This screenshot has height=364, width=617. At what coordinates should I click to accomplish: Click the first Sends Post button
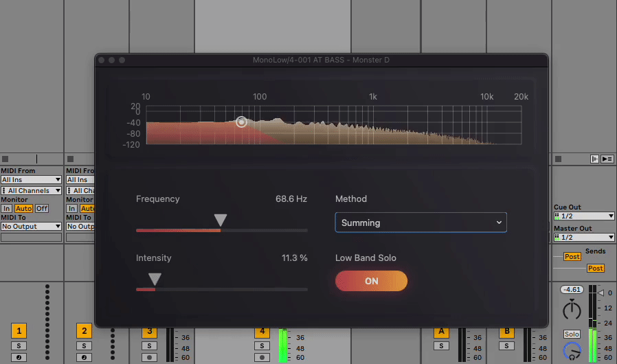[572, 256]
